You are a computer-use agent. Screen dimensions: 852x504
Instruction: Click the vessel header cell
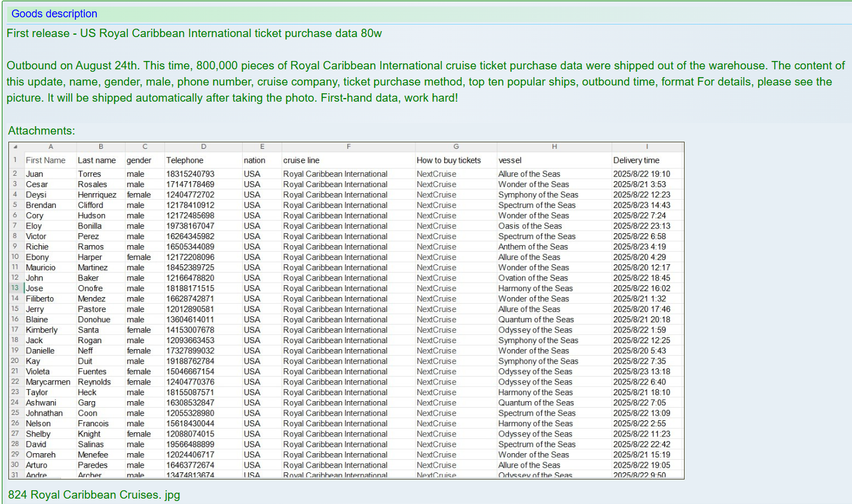(510, 160)
